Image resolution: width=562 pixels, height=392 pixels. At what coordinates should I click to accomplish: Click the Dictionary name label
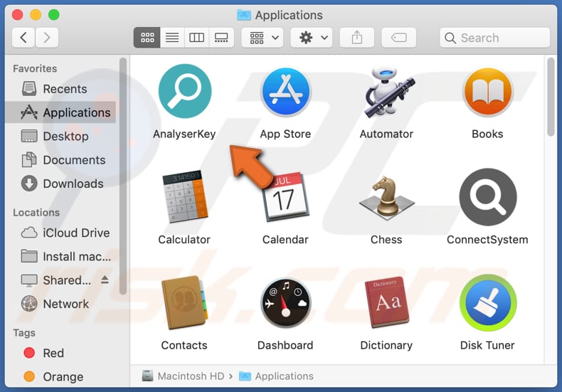386,346
